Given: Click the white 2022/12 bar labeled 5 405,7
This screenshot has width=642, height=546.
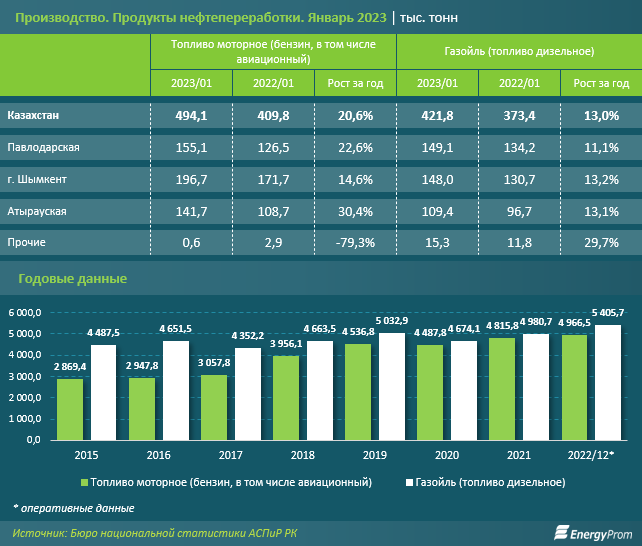Looking at the screenshot, I should (x=608, y=381).
